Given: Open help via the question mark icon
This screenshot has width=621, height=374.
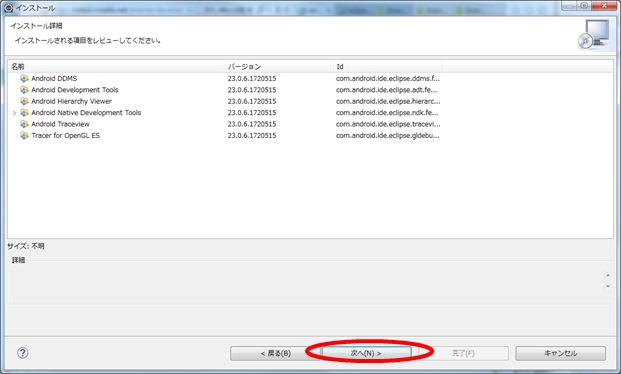Looking at the screenshot, I should pyautogui.click(x=23, y=353).
